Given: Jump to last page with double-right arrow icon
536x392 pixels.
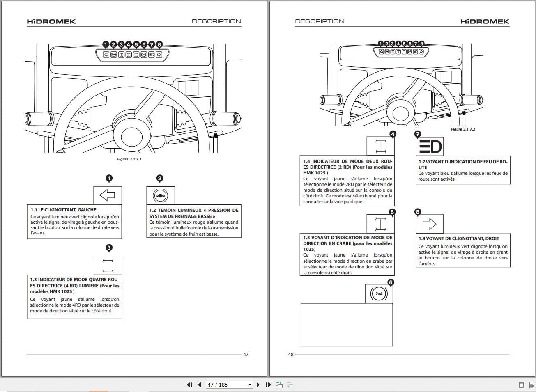Looking at the screenshot, I should [x=268, y=385].
